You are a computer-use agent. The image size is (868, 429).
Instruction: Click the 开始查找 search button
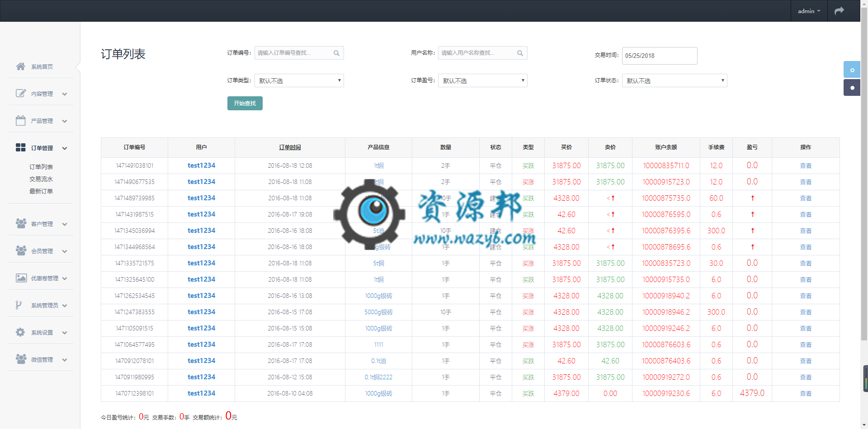point(245,103)
